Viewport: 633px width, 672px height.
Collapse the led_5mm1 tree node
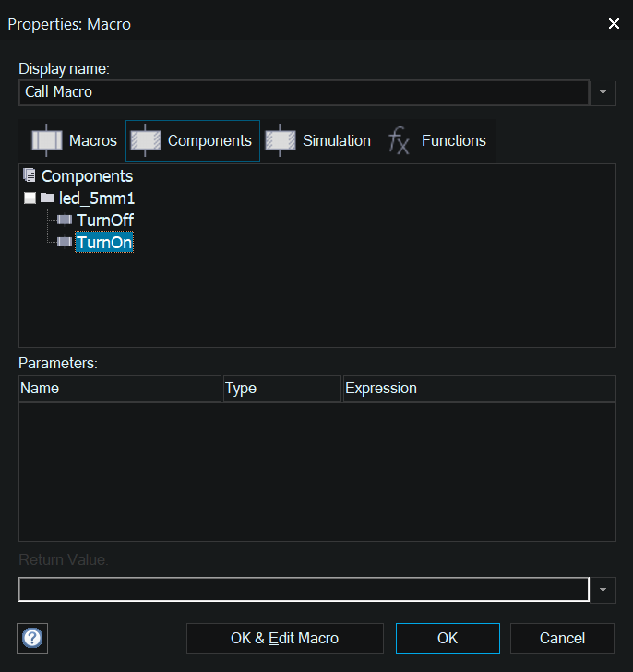tap(30, 198)
